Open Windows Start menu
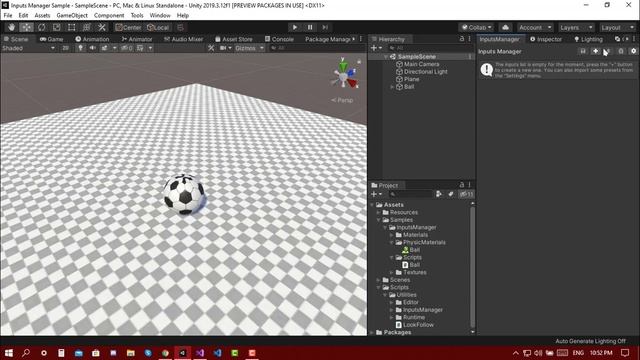The height and width of the screenshot is (360, 640). pyautogui.click(x=9, y=352)
